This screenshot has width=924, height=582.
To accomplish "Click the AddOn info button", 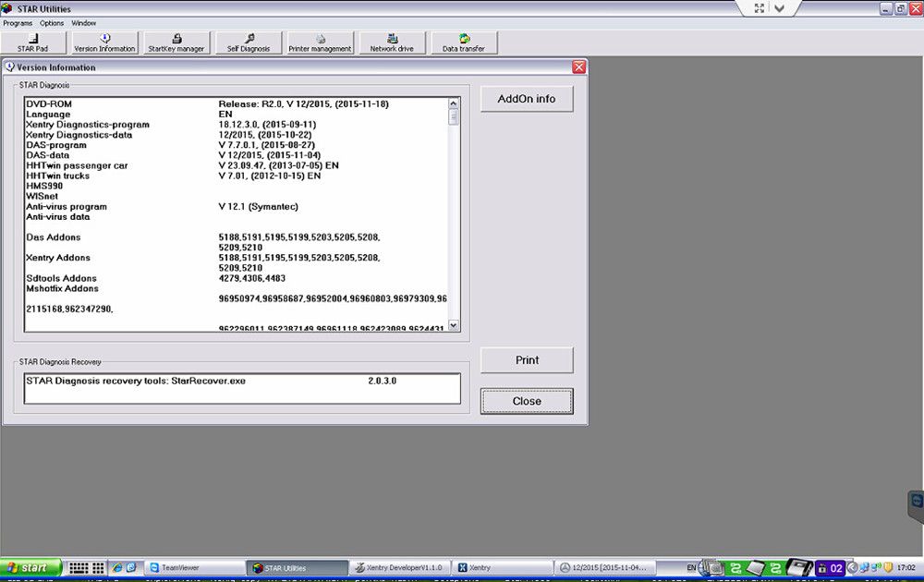I will [x=527, y=99].
